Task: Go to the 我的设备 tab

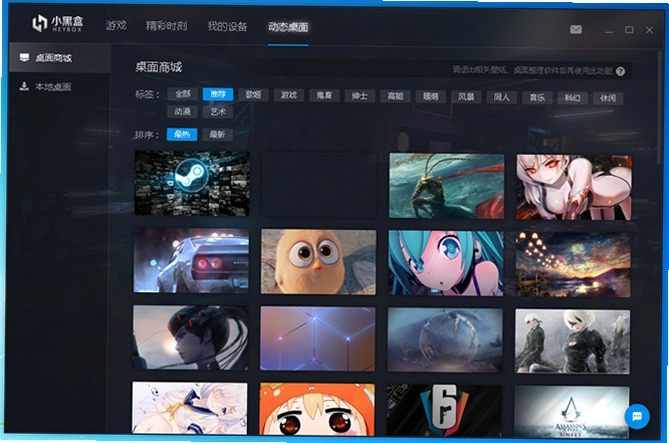Action: tap(227, 26)
